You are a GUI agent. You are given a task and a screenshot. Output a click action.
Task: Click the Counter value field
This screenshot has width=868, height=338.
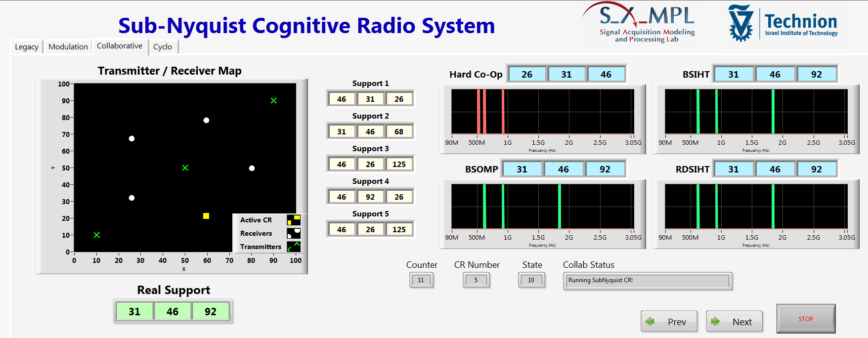coord(421,280)
